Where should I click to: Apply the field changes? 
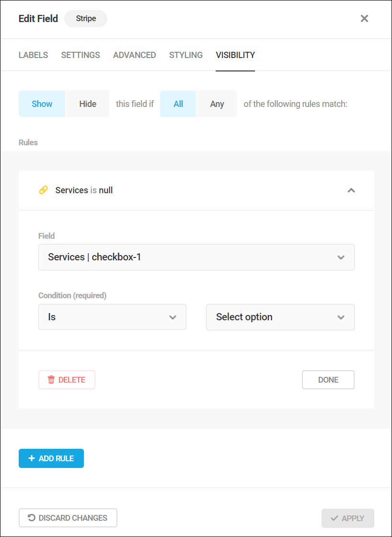click(x=347, y=518)
